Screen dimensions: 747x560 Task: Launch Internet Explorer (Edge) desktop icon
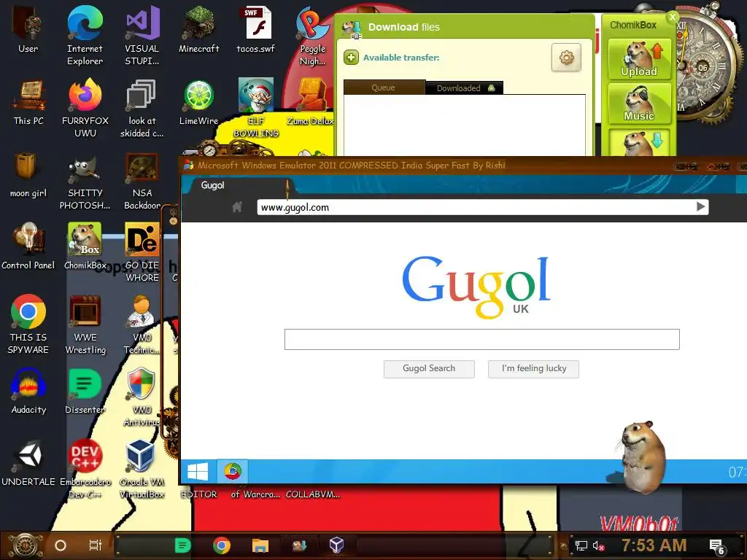[85, 34]
